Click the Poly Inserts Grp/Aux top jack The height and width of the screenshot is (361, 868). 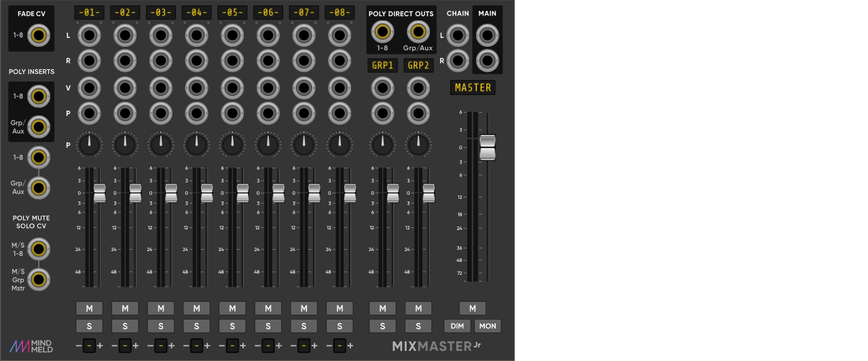(x=39, y=126)
